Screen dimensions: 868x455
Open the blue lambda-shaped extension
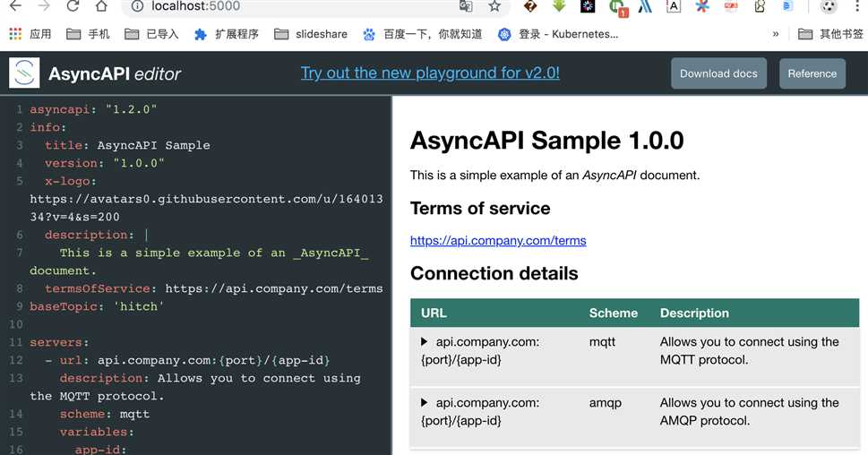(x=645, y=6)
